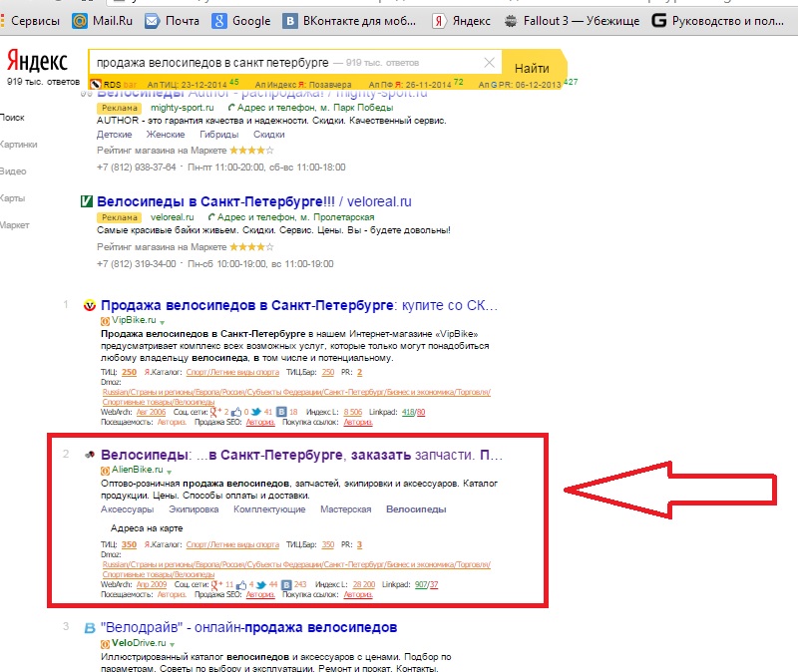
Task: Click the Найти search button
Action: [533, 68]
